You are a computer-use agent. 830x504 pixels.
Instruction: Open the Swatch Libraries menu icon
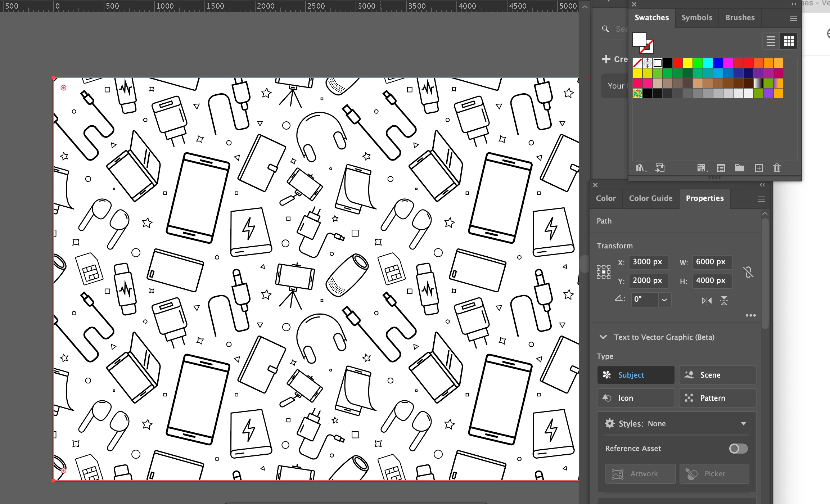[x=641, y=168]
